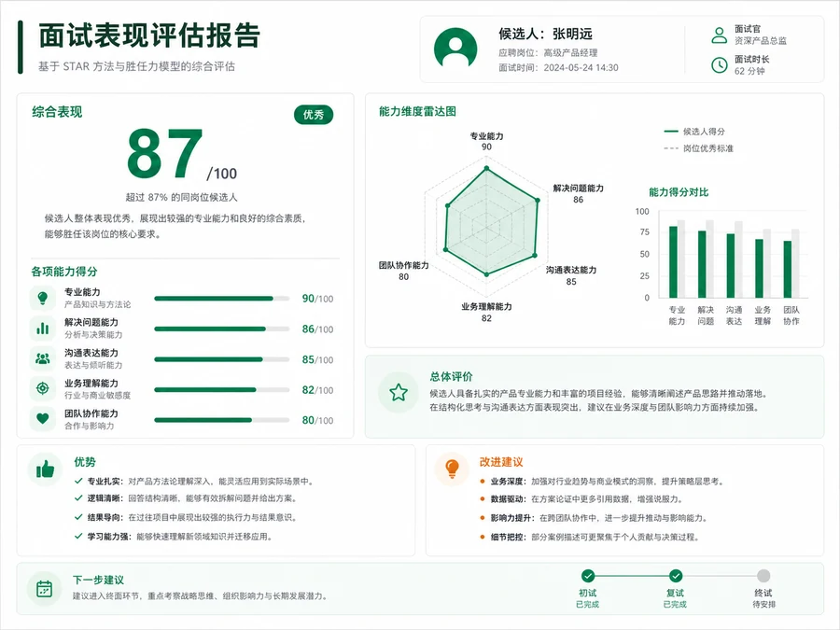Click the radar label 团队协作能力 80
Screen dimensions: 840x630
point(403,271)
